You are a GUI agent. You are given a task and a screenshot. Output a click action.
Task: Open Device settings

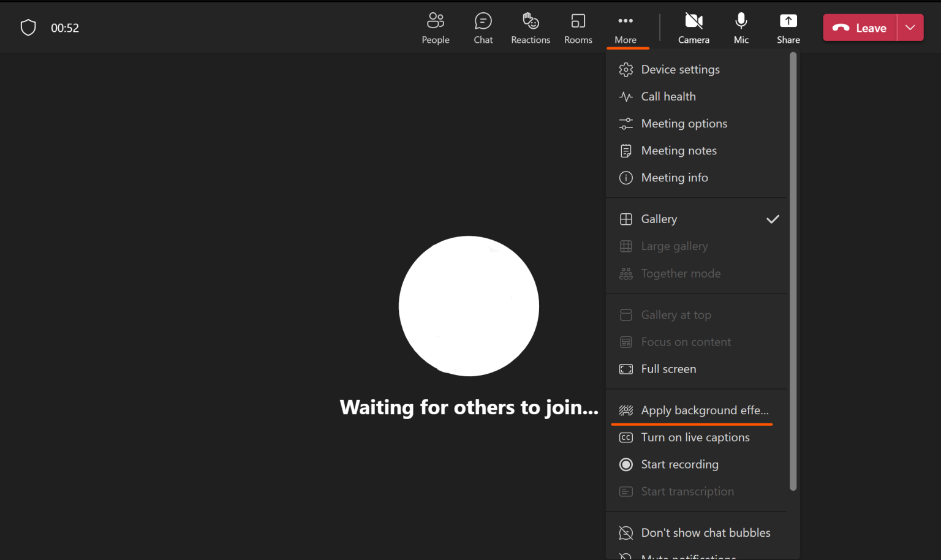point(680,69)
